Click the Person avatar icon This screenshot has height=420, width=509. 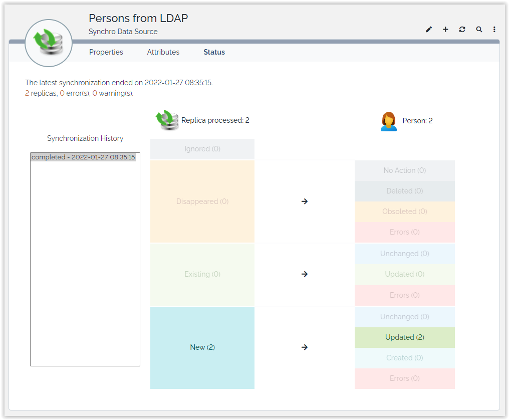click(388, 121)
